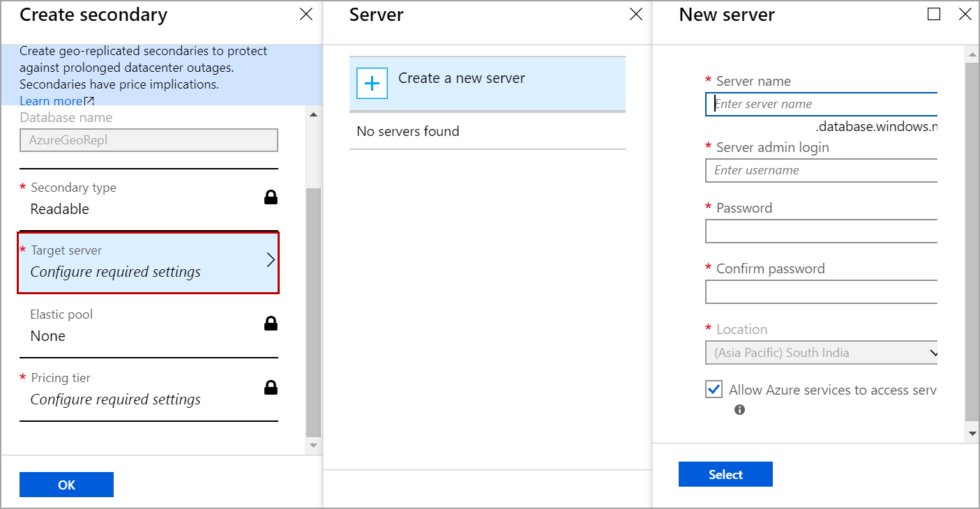
Task: Open the external Learn more link icon
Action: 89,102
